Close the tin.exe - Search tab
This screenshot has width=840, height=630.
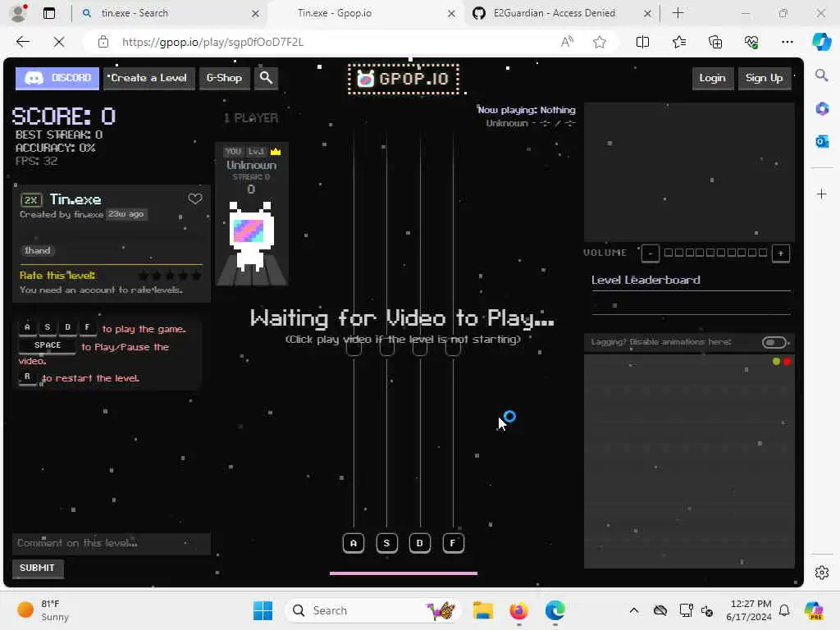[x=256, y=13]
